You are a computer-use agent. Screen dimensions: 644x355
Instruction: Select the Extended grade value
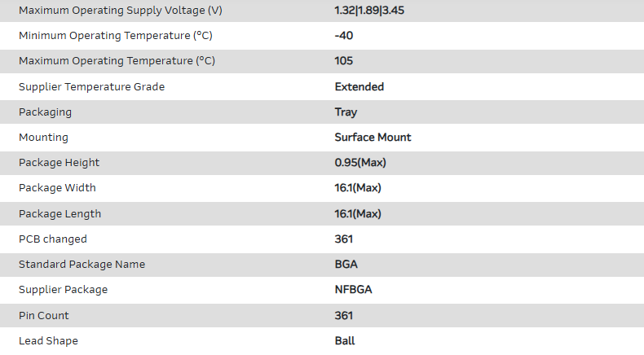tap(359, 86)
